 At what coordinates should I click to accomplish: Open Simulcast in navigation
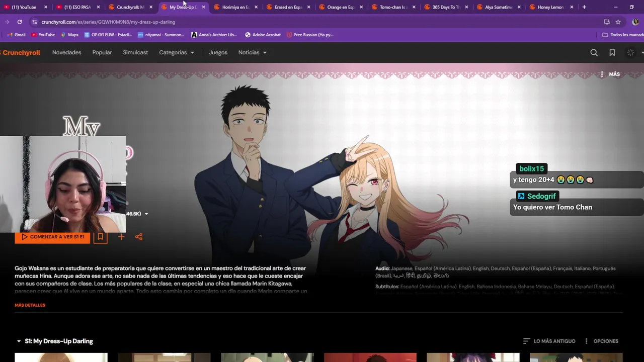(x=135, y=52)
